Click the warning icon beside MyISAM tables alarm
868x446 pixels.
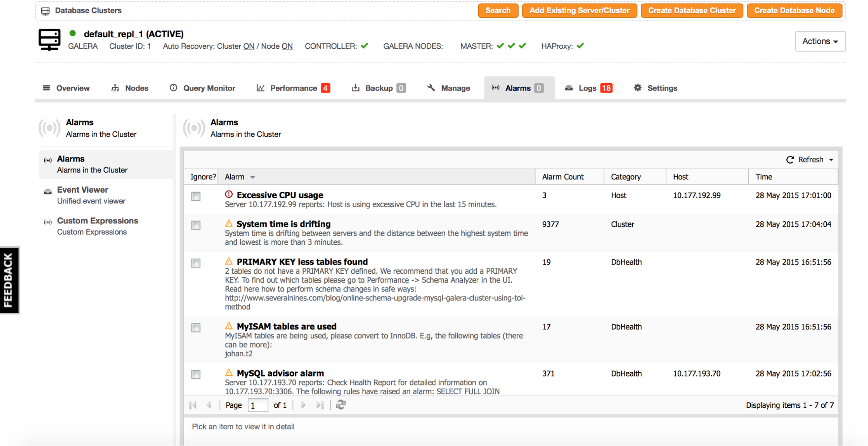pos(229,326)
